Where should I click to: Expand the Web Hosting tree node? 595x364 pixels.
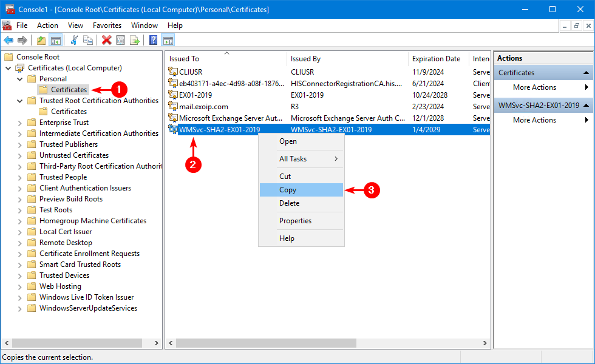20,286
